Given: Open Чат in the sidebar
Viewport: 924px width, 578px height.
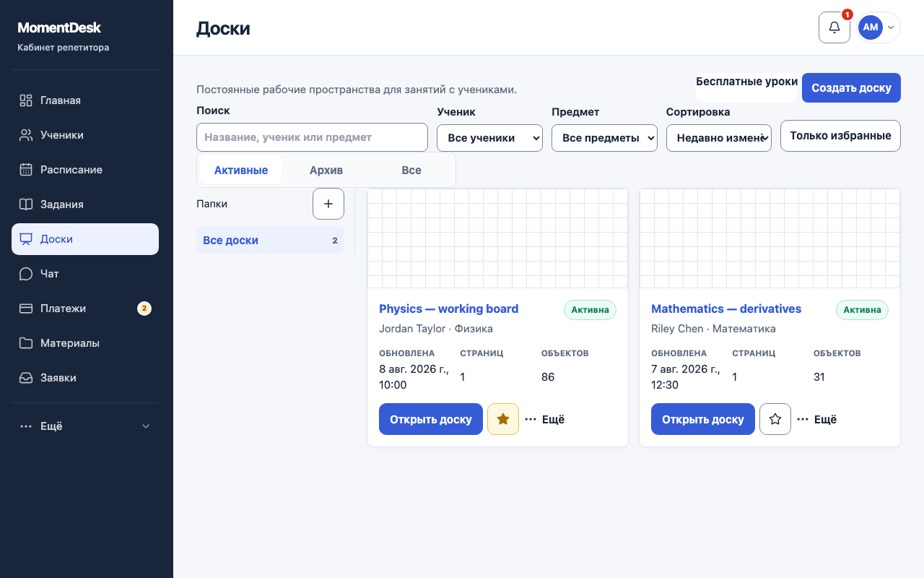Looking at the screenshot, I should click(x=85, y=274).
